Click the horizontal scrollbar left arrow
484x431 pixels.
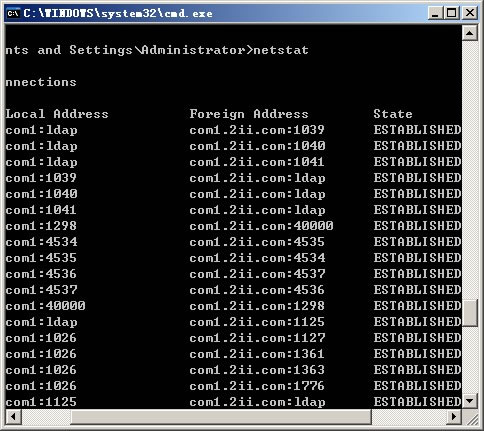[14, 417]
